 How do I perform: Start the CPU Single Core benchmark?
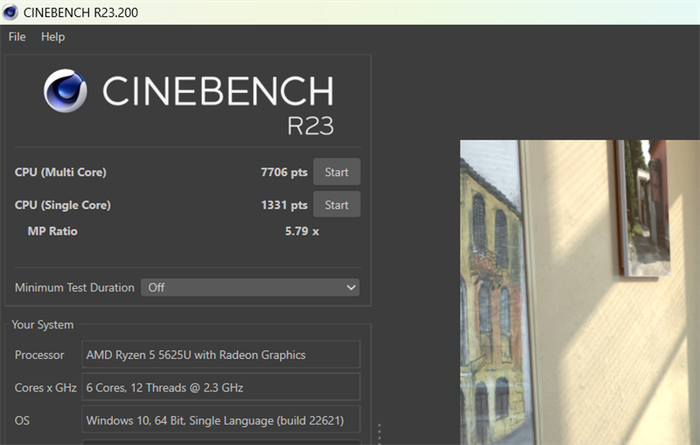coord(336,205)
